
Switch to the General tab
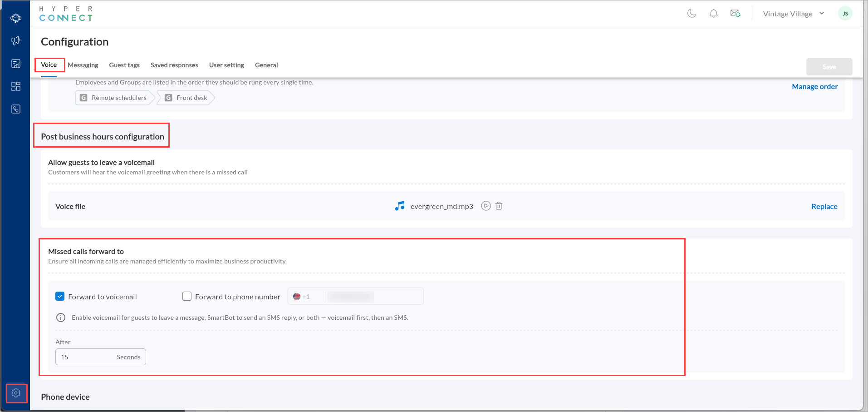click(266, 65)
